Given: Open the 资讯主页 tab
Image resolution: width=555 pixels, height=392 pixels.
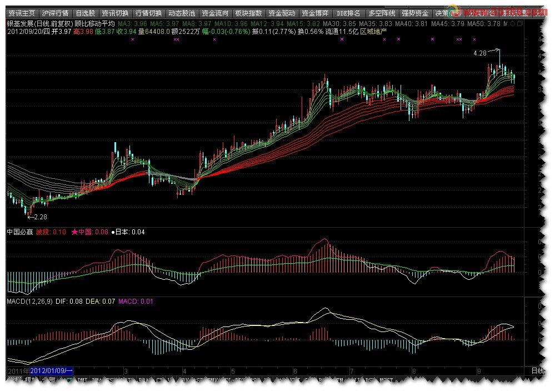Looking at the screenshot, I should point(22,13).
